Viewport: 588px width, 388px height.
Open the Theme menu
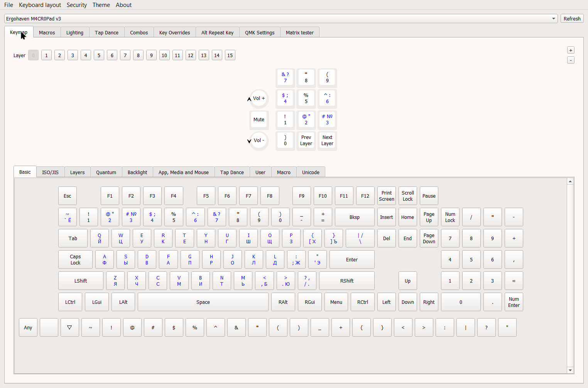pyautogui.click(x=101, y=5)
